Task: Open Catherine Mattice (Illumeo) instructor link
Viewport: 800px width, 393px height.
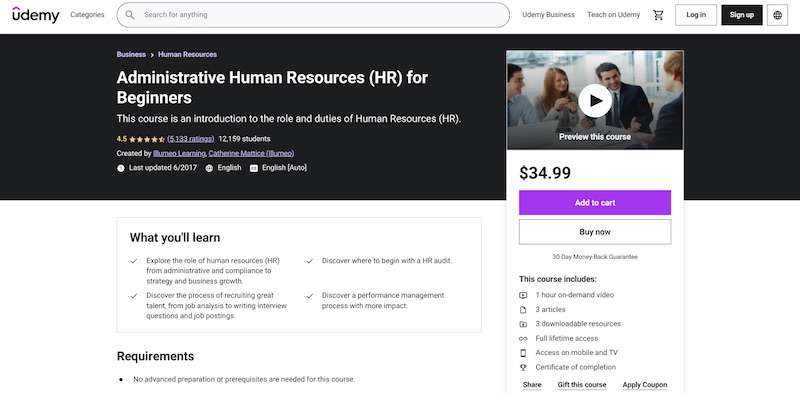Action: click(x=251, y=153)
